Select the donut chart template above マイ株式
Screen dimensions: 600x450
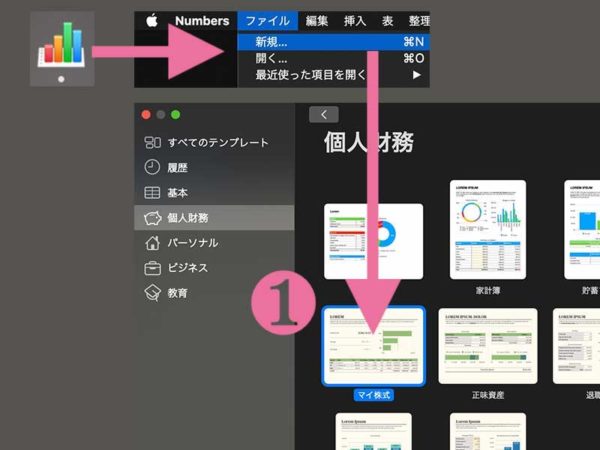pos(373,241)
